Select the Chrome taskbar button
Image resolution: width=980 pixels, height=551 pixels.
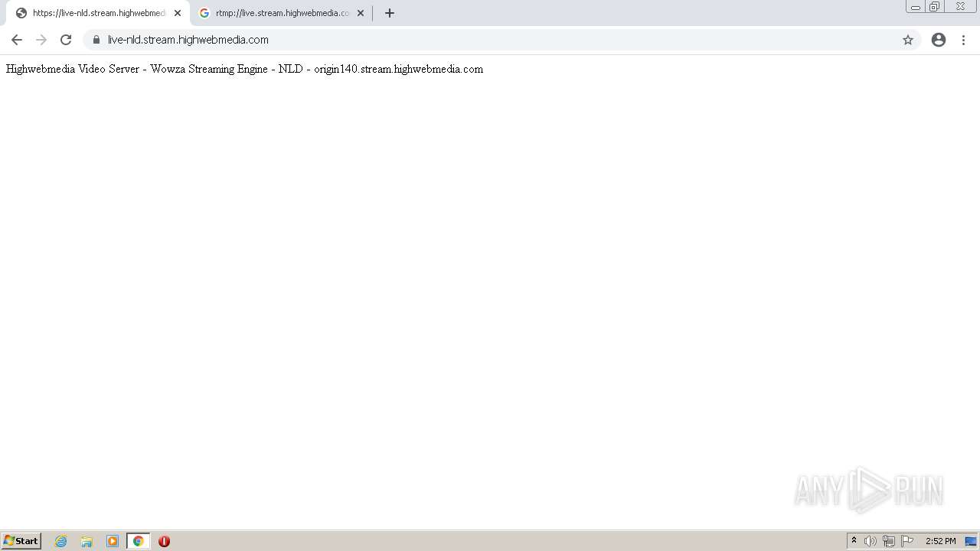click(x=139, y=541)
